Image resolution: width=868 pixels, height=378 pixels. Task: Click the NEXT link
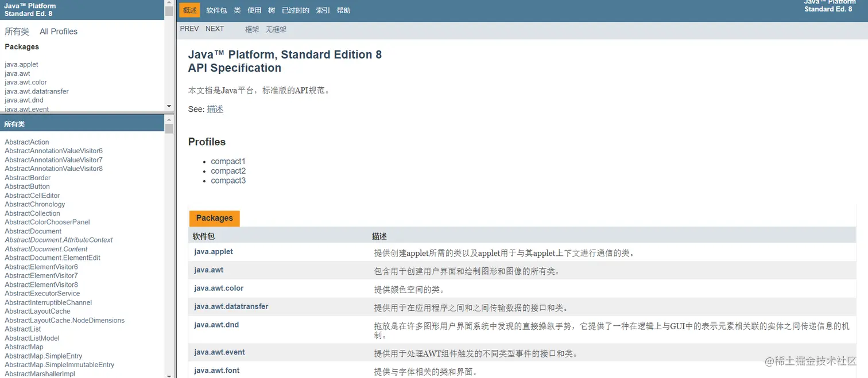pos(215,29)
